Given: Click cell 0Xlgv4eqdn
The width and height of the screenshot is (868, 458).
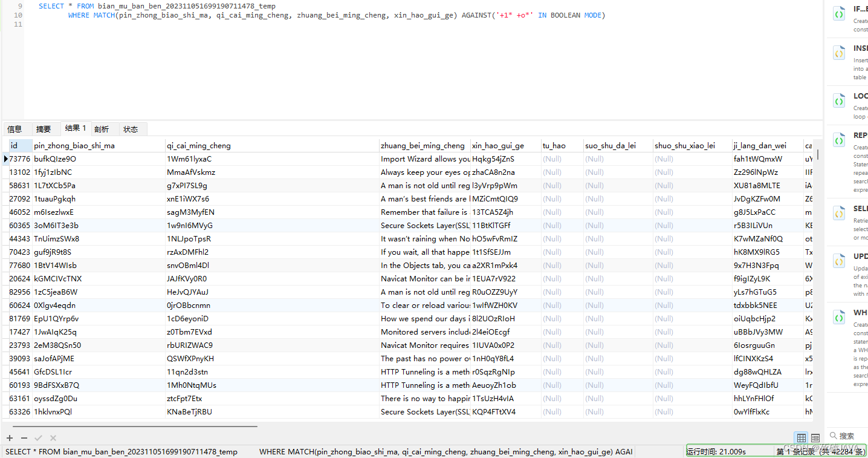Looking at the screenshot, I should [99, 305].
